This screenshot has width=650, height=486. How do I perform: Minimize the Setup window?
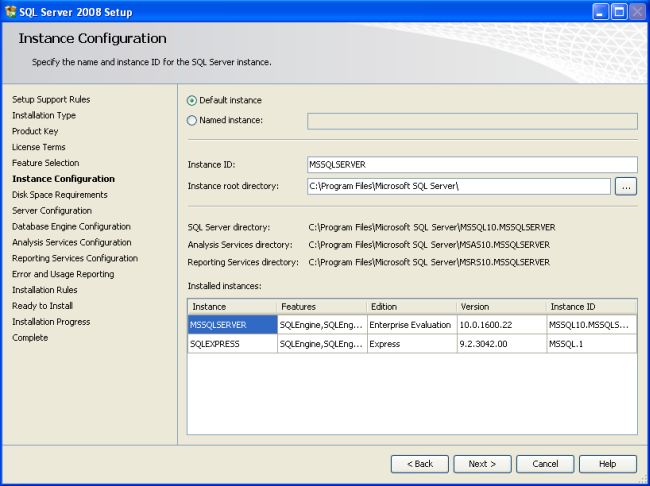tap(600, 12)
